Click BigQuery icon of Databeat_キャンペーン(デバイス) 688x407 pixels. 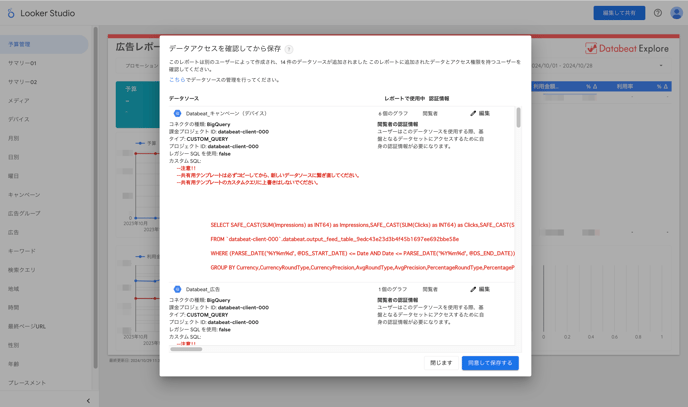pyautogui.click(x=177, y=113)
